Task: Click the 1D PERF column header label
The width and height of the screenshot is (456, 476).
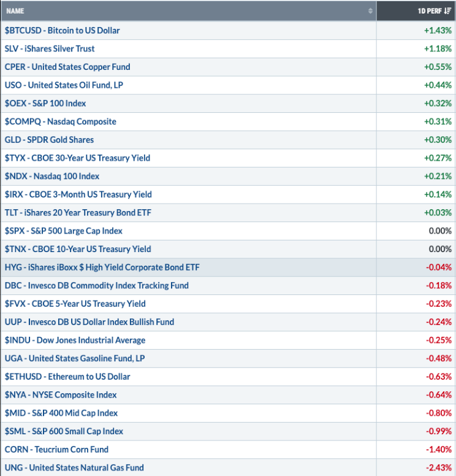Action: pyautogui.click(x=430, y=11)
